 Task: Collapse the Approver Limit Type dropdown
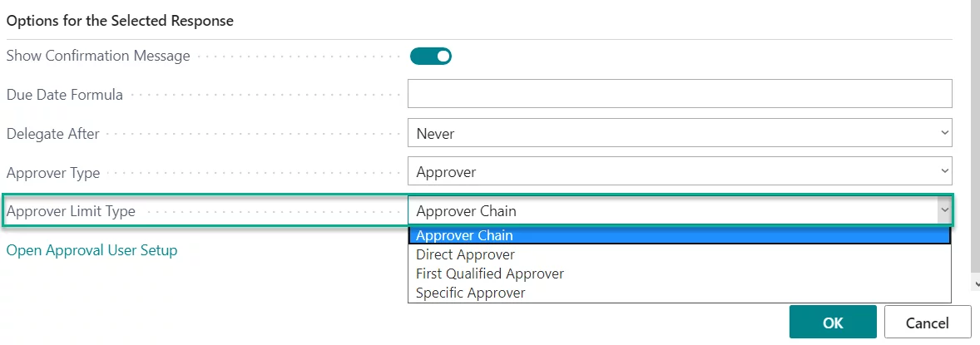pyautogui.click(x=944, y=211)
